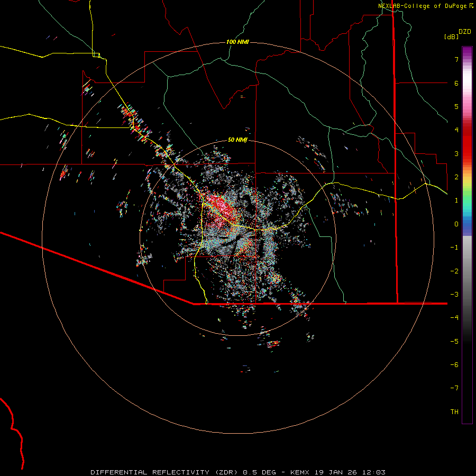Click the colorbar value 1 label
The height and width of the screenshot is (476, 476).
point(456,200)
